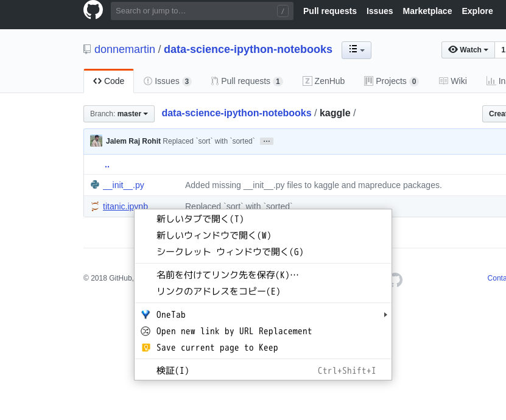Open the Marketplace menu item
The height and width of the screenshot is (420, 506).
(427, 11)
